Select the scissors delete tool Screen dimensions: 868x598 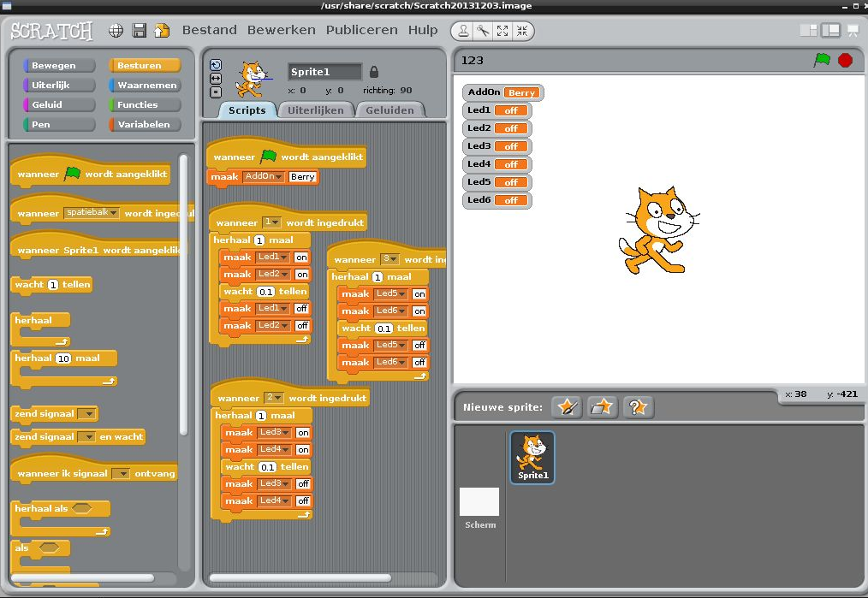(x=484, y=31)
